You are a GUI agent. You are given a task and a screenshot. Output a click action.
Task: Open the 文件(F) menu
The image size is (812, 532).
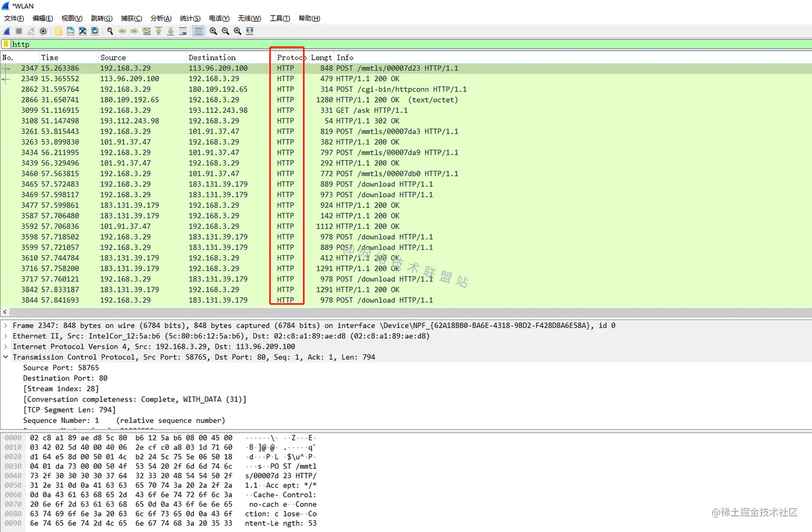[x=14, y=18]
